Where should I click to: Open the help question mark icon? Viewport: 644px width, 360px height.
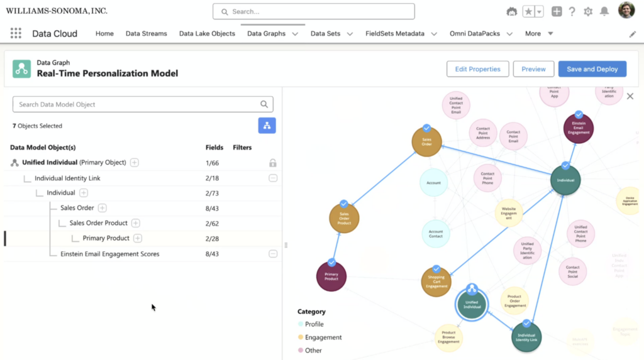572,11
